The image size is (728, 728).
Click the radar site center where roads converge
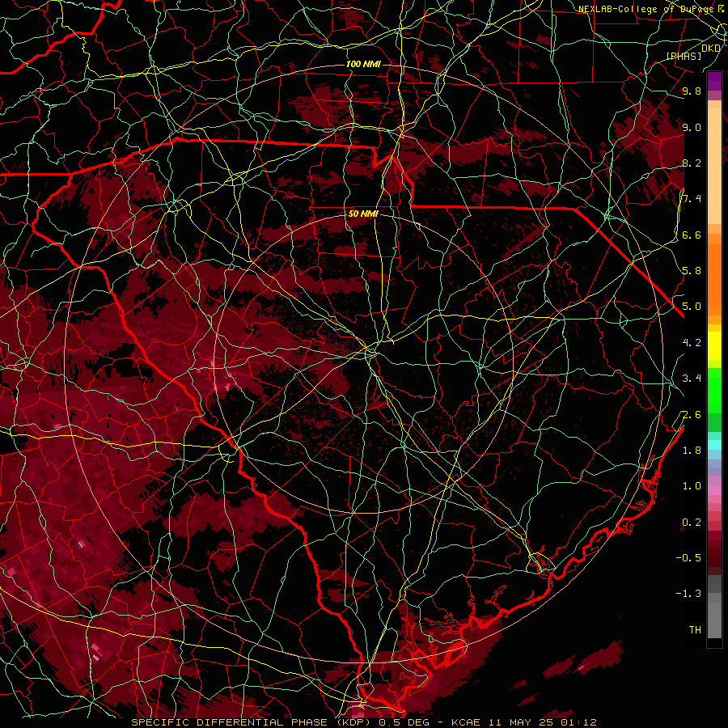click(x=370, y=350)
